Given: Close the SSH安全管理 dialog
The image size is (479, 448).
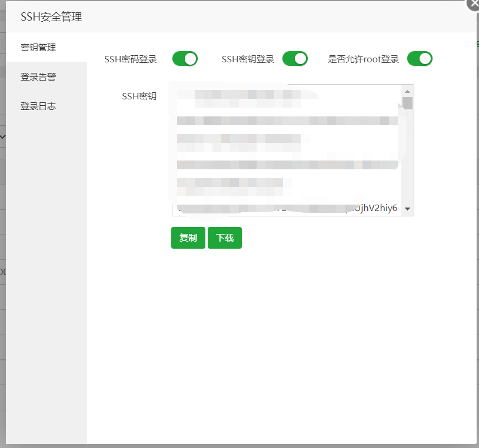Looking at the screenshot, I should 473,3.
